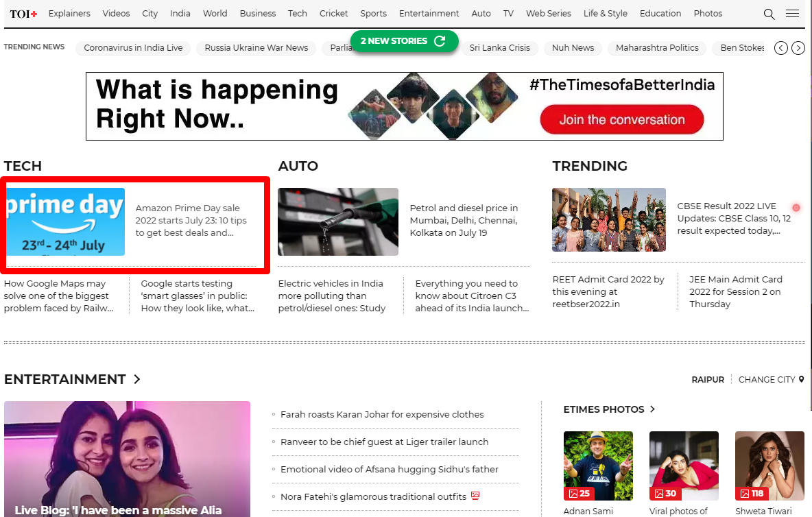Open Shweta Tiwari photo gallery thumbnail
The width and height of the screenshot is (812, 517).
(769, 466)
